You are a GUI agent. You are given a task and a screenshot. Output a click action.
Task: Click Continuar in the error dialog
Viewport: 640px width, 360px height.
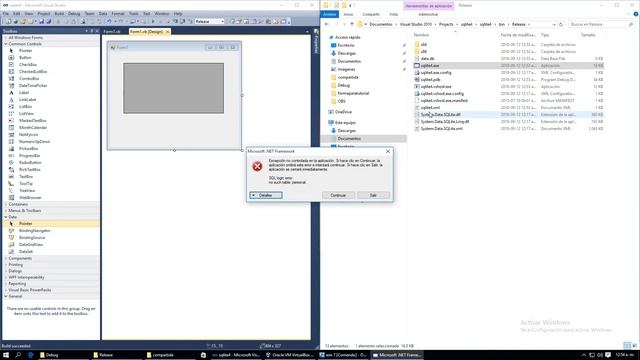[338, 196]
